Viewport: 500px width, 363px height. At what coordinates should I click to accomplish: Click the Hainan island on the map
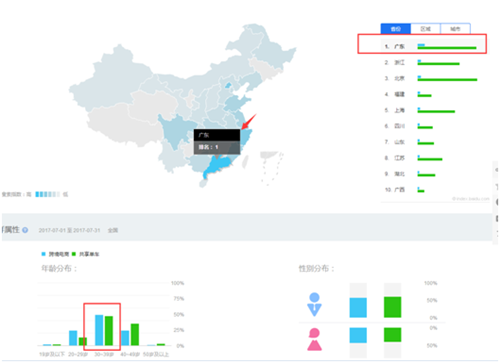click(203, 183)
